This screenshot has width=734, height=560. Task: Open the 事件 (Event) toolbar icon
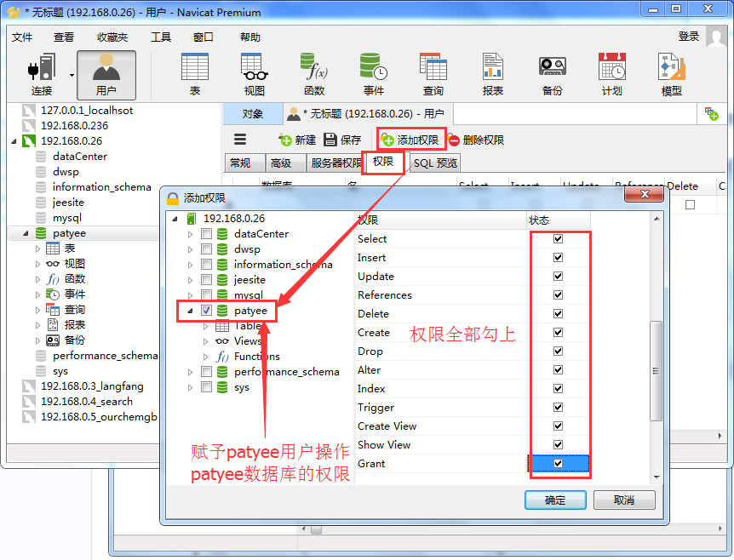pyautogui.click(x=374, y=74)
